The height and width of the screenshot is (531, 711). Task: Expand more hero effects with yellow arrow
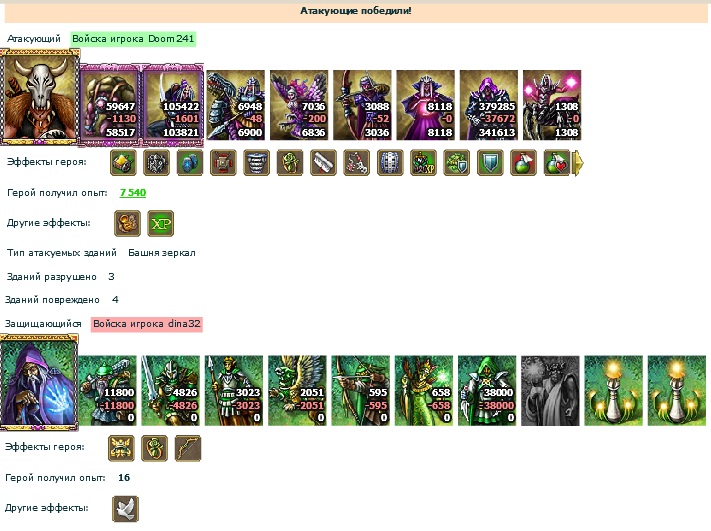[578, 163]
